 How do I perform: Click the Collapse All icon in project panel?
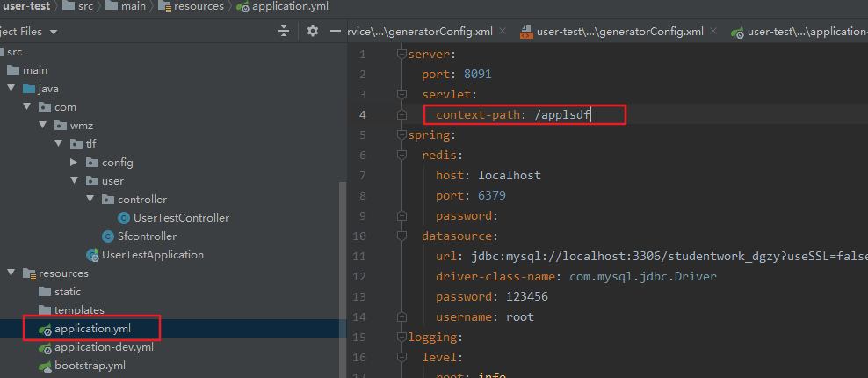(x=284, y=32)
